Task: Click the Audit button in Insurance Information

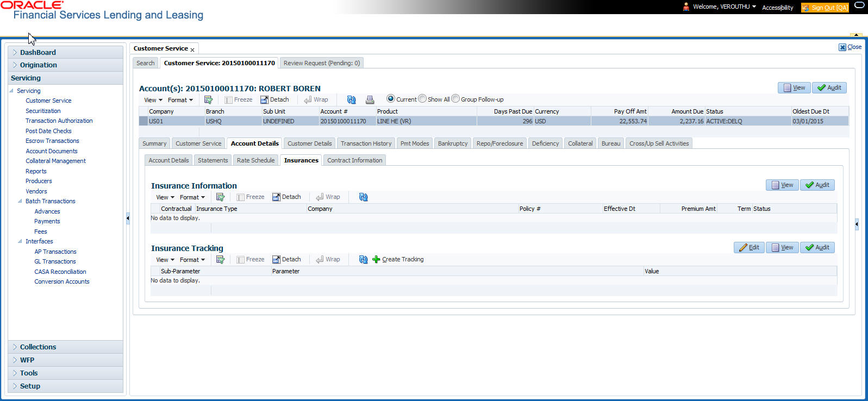Action: pos(817,185)
